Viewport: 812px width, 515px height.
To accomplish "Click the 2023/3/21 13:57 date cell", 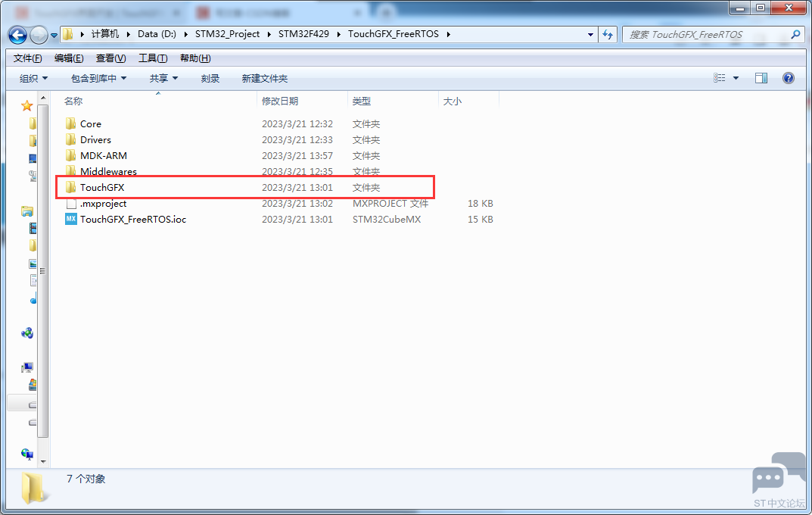I will click(297, 155).
